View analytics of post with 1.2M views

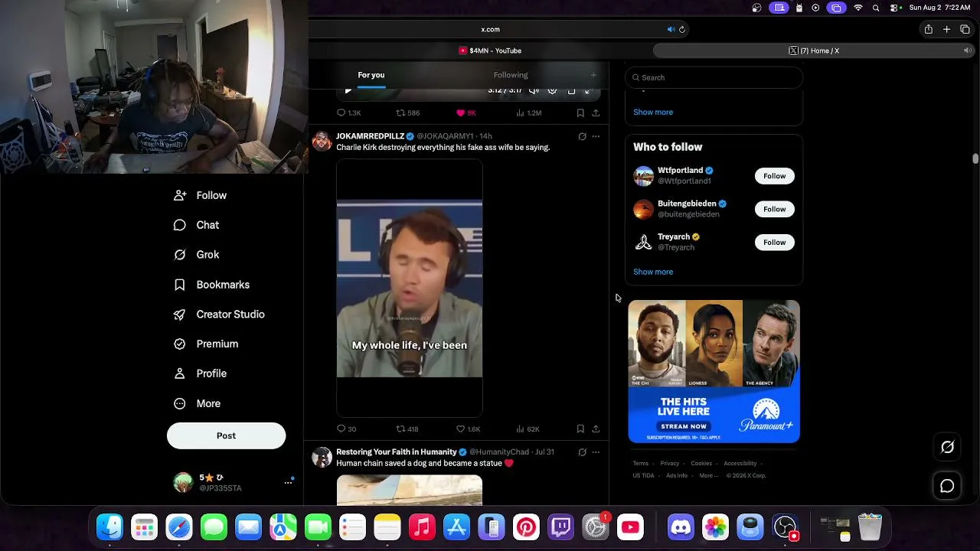point(529,112)
